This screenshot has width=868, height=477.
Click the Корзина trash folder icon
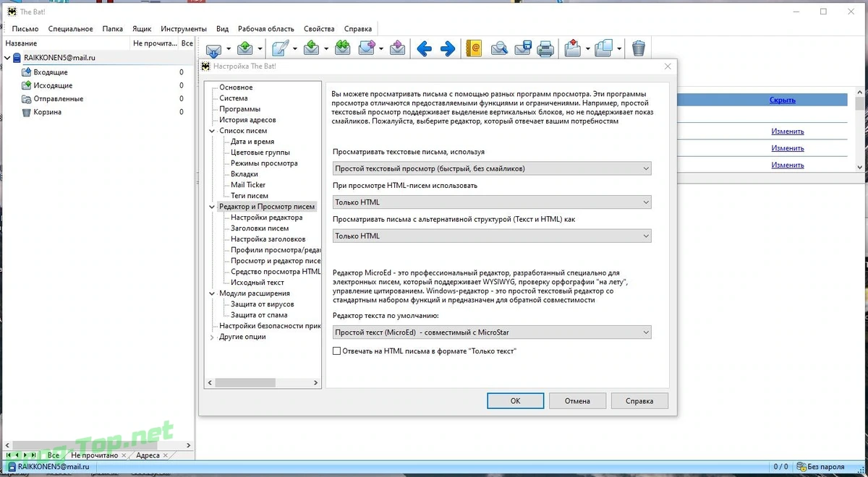pyautogui.click(x=27, y=112)
